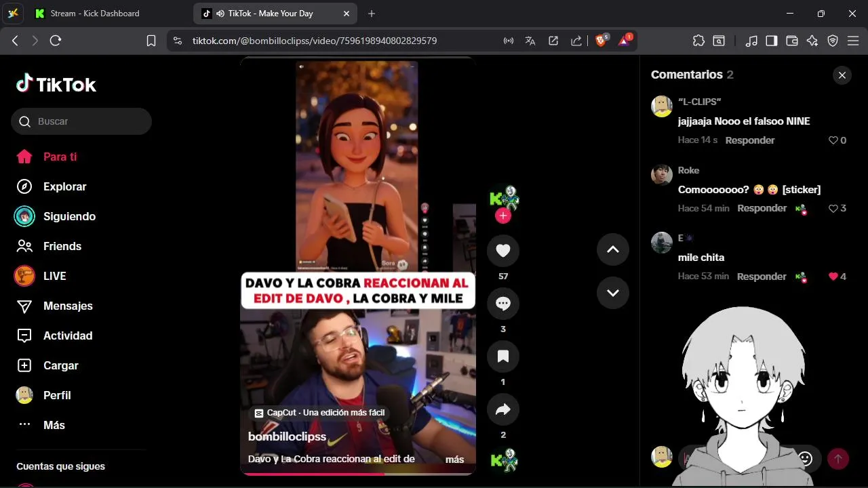The image size is (868, 488).
Task: Go to the previous video with the up chevron
Action: point(613,249)
